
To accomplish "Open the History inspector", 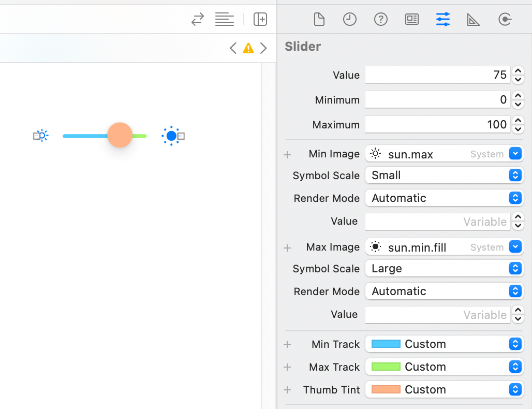I will coord(350,19).
